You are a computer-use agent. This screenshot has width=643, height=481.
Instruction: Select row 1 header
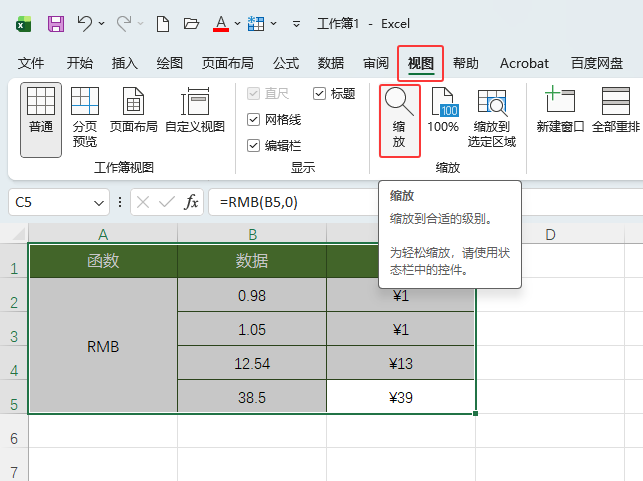(14, 261)
